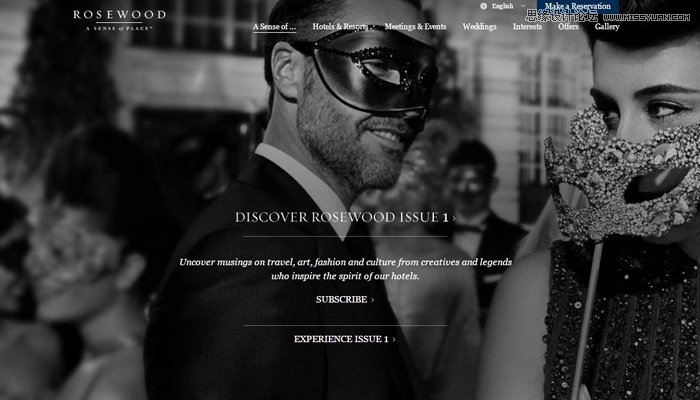Click Experience Issue 1 link

(x=345, y=339)
